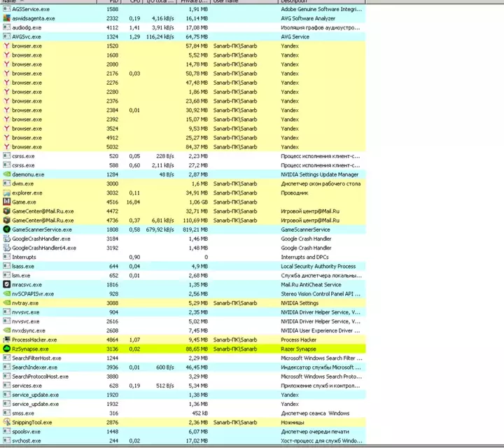This screenshot has height=448, width=504.
Task: Click the aswidsagenta.exe AVG icon
Action: click(x=6, y=18)
